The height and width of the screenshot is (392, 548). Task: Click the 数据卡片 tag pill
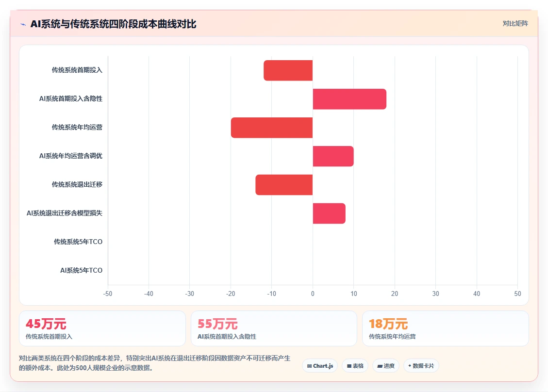click(421, 366)
